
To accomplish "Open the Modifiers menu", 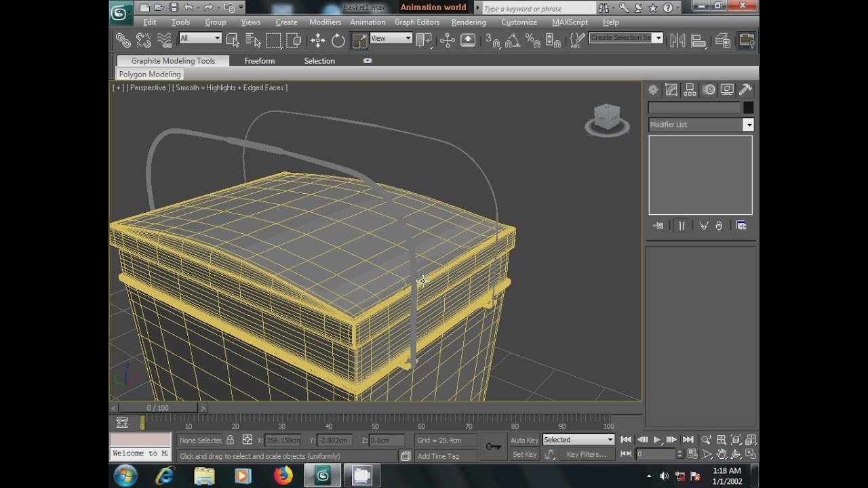I will pos(325,22).
